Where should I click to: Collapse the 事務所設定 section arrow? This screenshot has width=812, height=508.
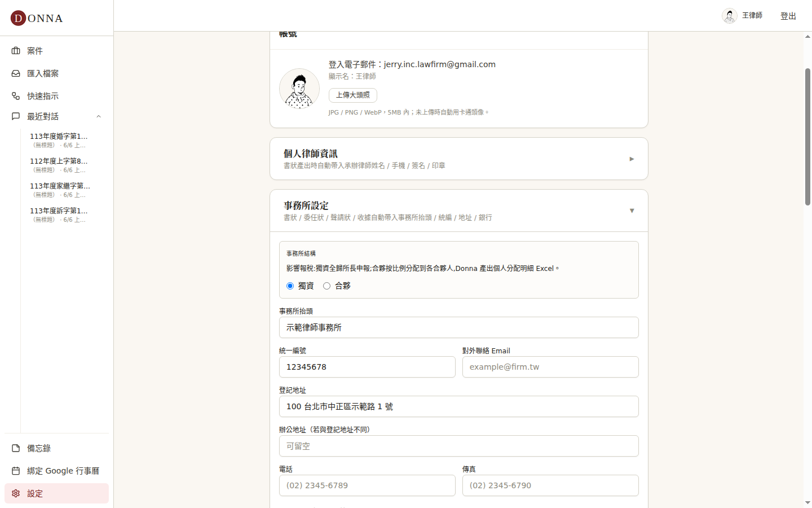coord(632,211)
